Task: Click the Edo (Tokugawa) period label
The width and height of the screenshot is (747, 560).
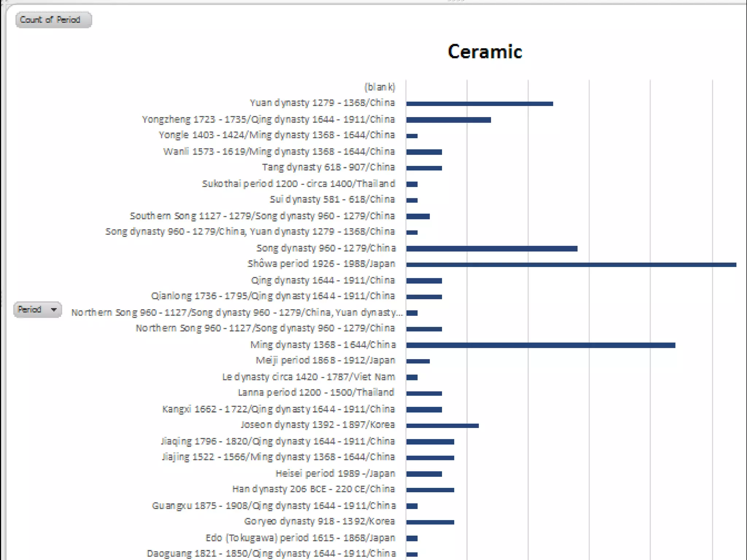Action: [x=300, y=538]
